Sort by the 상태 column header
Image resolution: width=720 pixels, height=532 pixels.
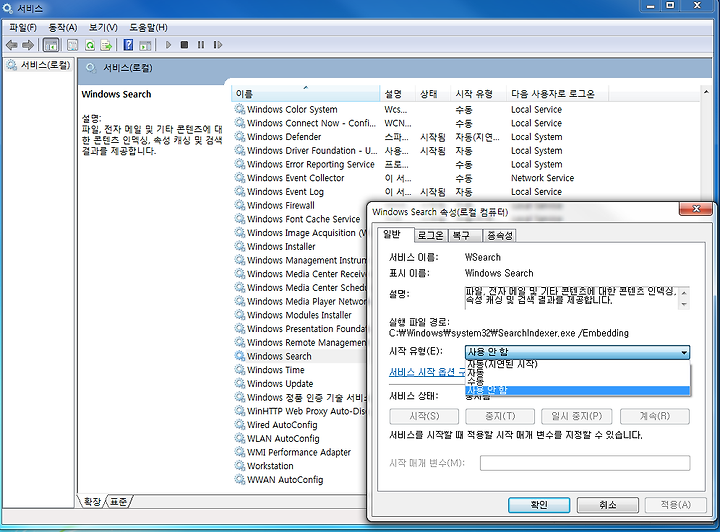coord(433,94)
